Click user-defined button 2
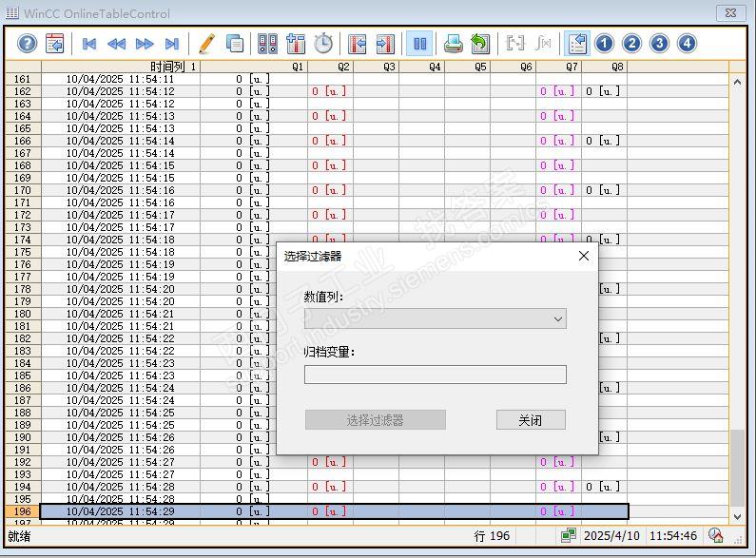756x558 pixels. pos(631,44)
